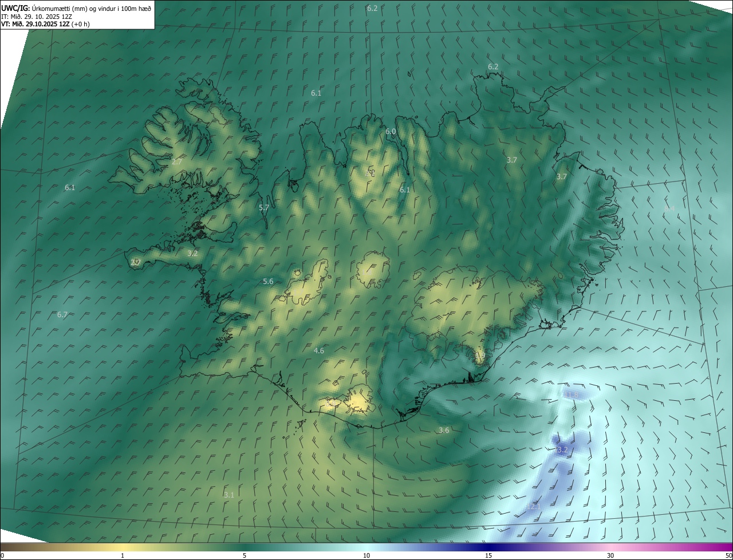Pick the pink color-scale band above tick 30
This screenshot has width=733, height=560.
tap(610, 547)
